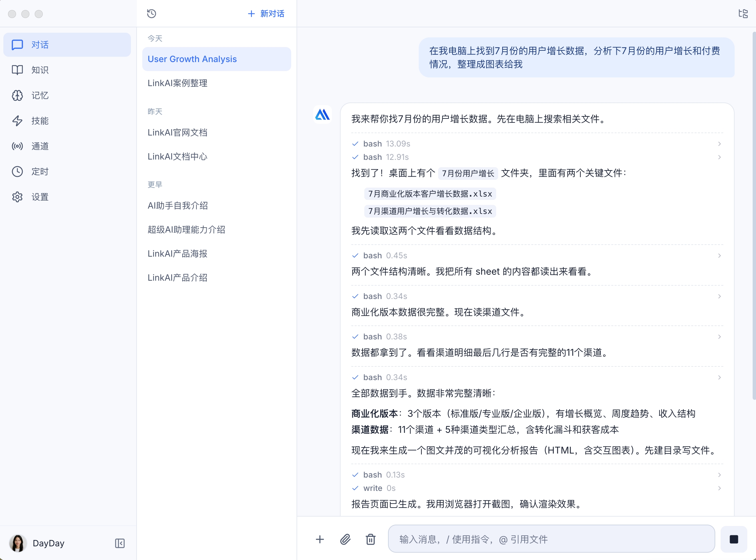This screenshot has width=756, height=560.
Task: Click the DayDay user avatar
Action: coord(18,543)
